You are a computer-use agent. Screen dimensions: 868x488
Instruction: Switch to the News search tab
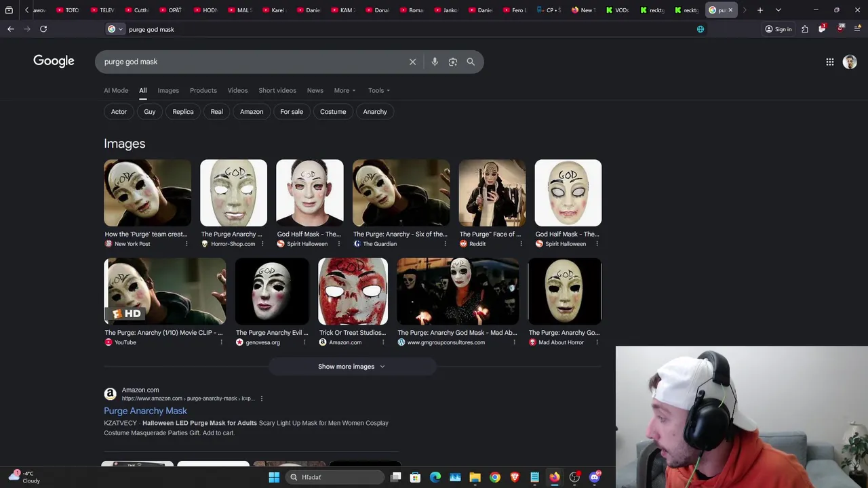(x=315, y=90)
